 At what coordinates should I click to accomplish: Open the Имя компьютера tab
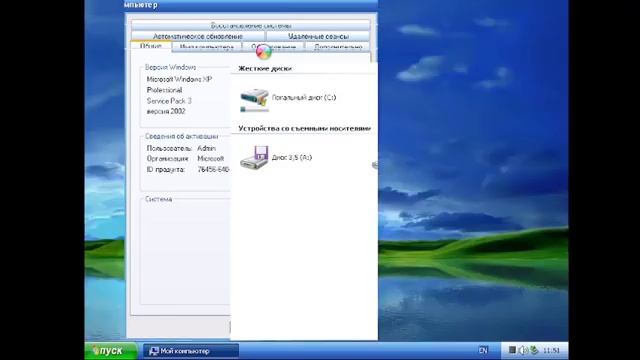[207, 47]
